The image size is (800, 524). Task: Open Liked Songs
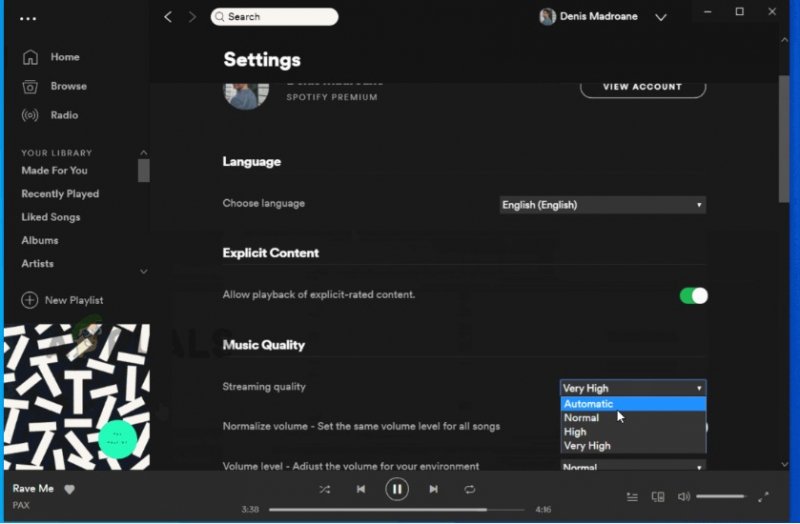coord(51,217)
